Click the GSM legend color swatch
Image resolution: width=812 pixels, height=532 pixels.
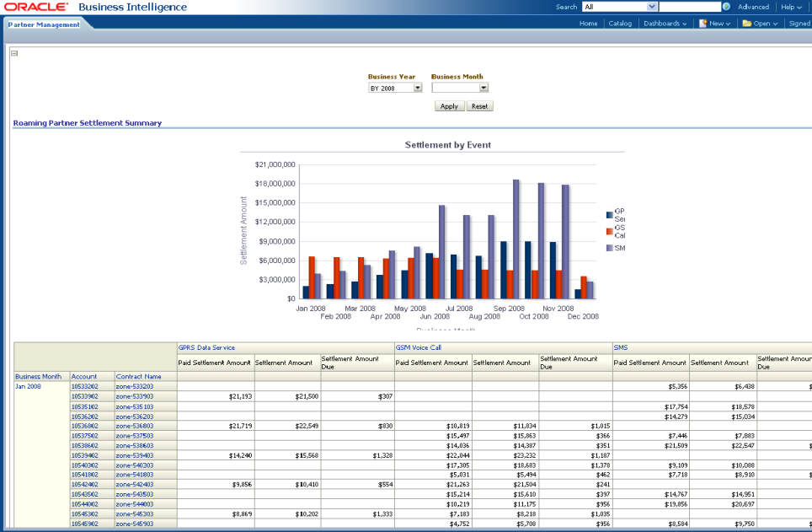pyautogui.click(x=610, y=231)
